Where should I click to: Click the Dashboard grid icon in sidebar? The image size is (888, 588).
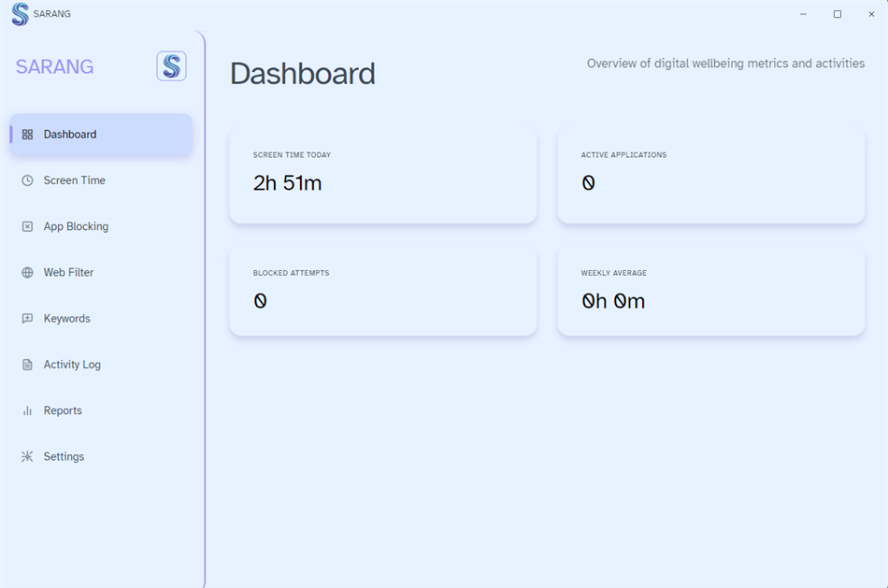pos(27,135)
